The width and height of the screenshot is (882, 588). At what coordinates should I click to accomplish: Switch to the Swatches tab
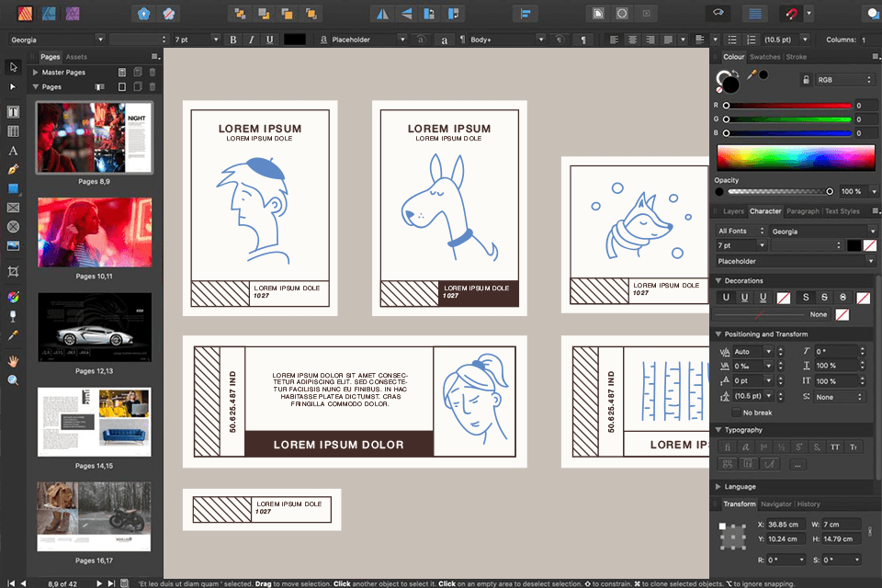[765, 57]
